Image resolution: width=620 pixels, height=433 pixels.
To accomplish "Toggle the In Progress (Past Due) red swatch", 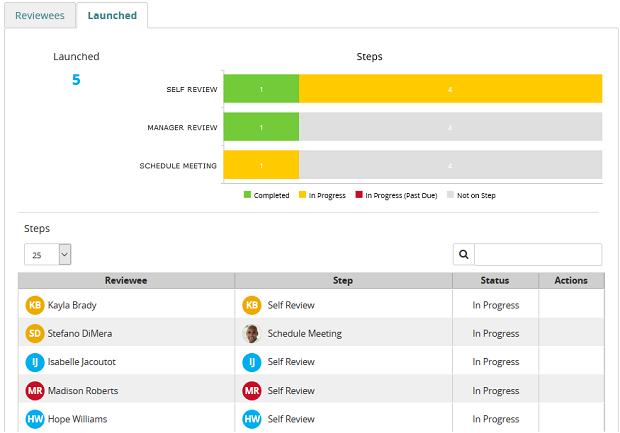I will click(359, 195).
